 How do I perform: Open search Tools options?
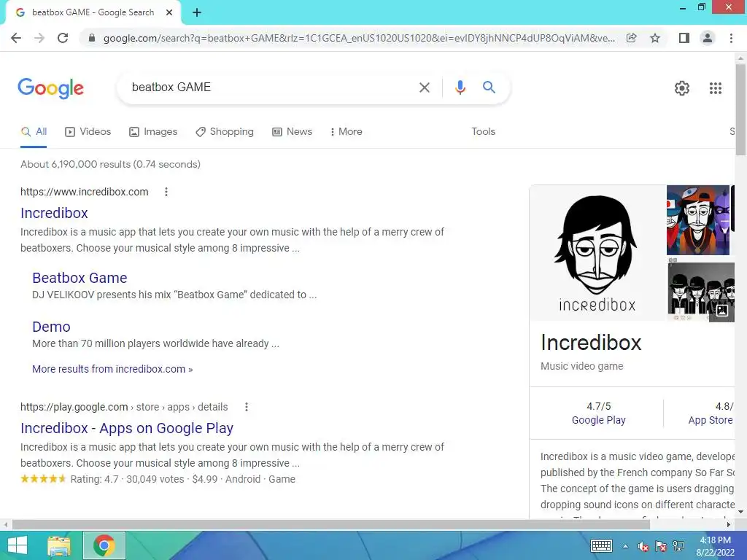tap(483, 132)
